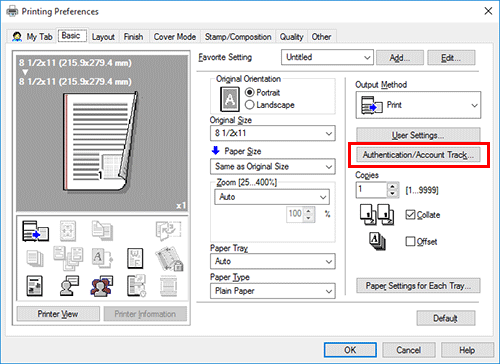Click the user authentication person icon

click(x=69, y=286)
